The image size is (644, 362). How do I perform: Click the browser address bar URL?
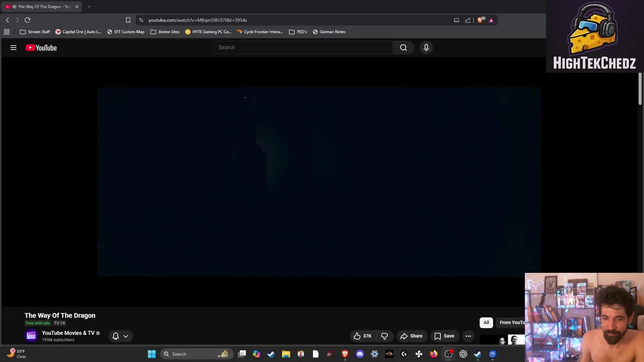coord(198,20)
